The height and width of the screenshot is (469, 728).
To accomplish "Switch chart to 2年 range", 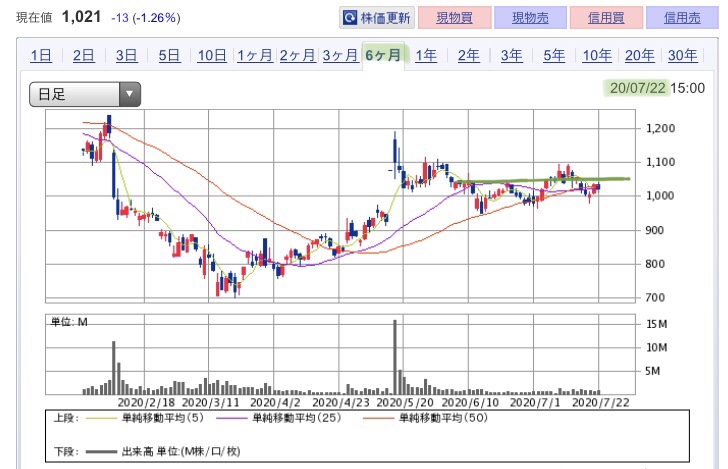I will coord(468,56).
